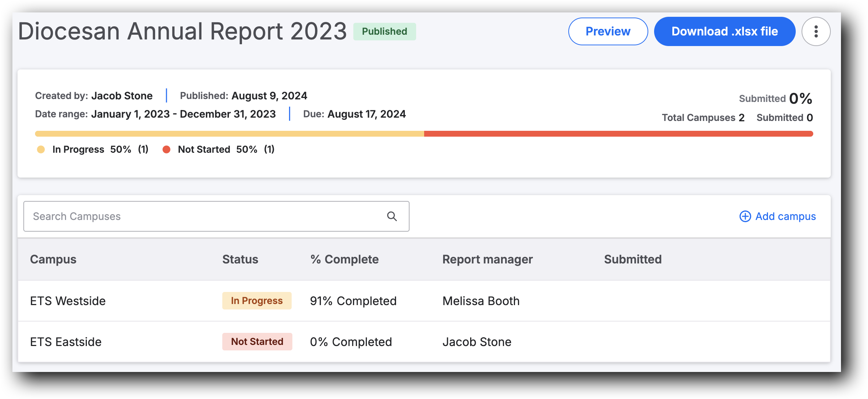Sort the table by % Complete column
The width and height of the screenshot is (868, 399).
tap(344, 259)
